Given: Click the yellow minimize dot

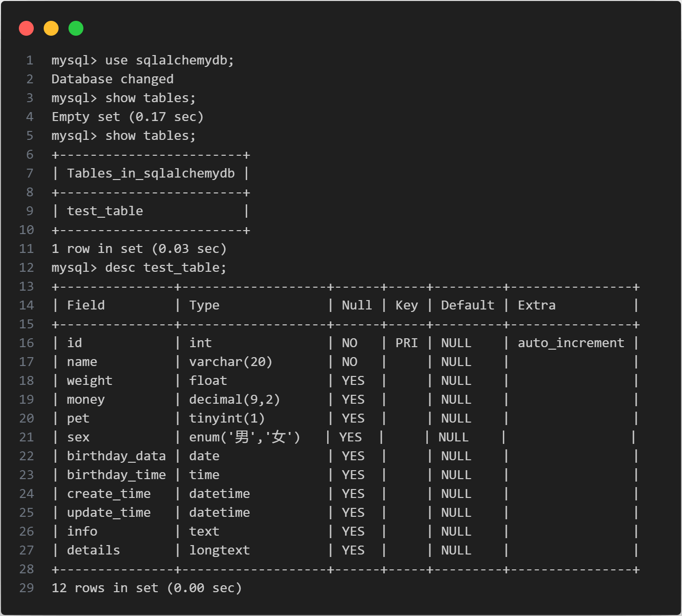Looking at the screenshot, I should 51,28.
